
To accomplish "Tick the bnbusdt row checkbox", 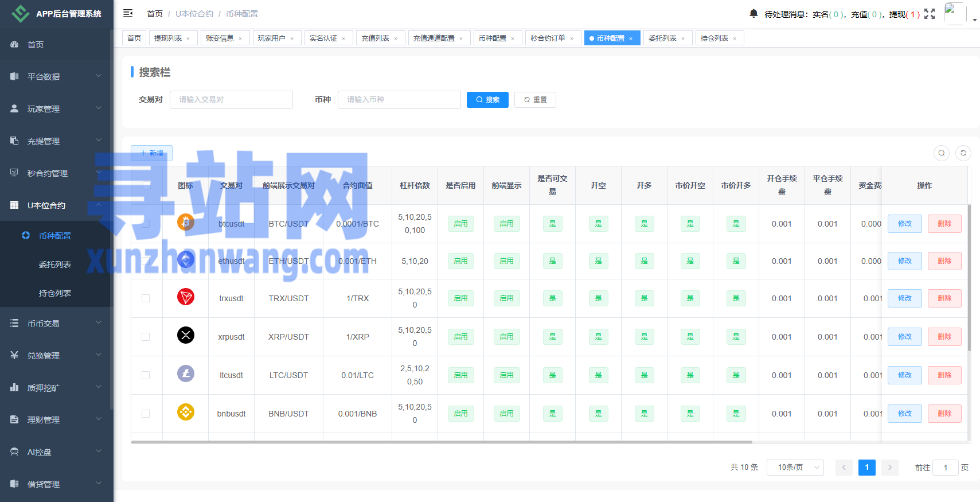I will pos(146,414).
